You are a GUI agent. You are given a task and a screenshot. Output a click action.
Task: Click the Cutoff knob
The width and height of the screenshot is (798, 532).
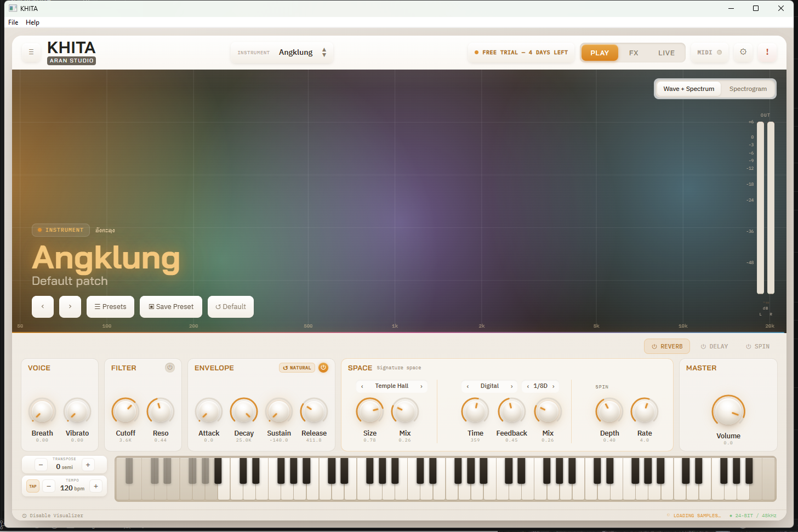pos(126,411)
